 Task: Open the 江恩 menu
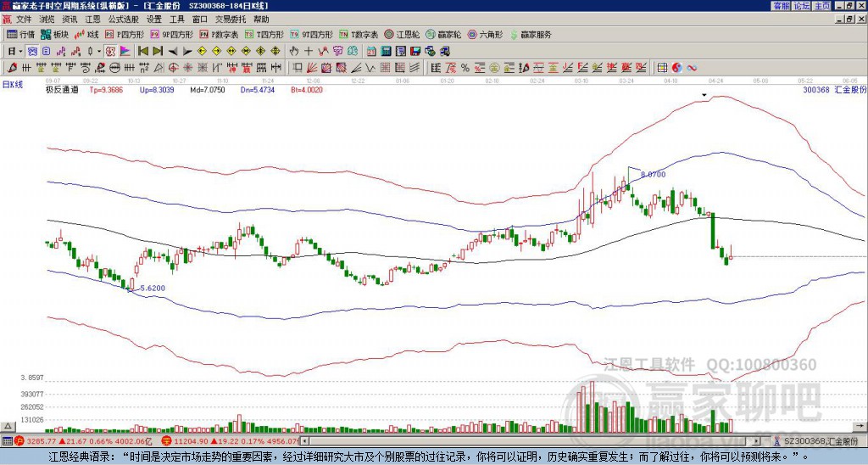(93, 20)
